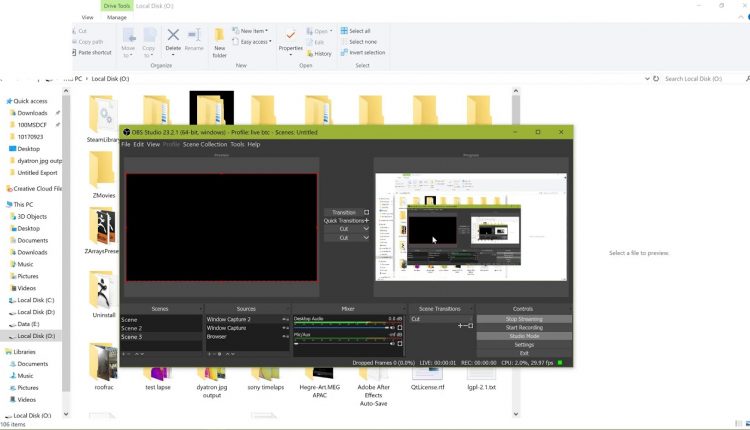This screenshot has height=430, width=750.
Task: Click the Start Recording button
Action: pos(524,328)
